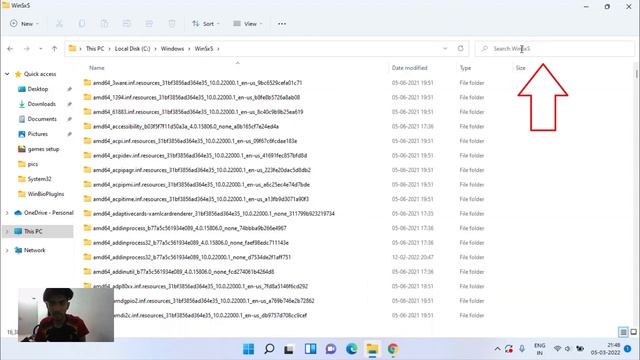Click folder icon of amd64_acpipmi.inf.resources

[87, 184]
